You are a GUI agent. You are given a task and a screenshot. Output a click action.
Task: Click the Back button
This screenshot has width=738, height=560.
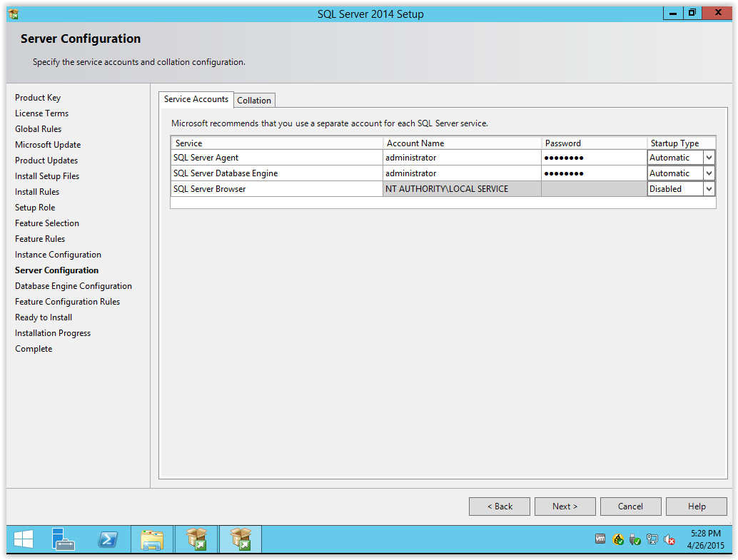pyautogui.click(x=500, y=506)
